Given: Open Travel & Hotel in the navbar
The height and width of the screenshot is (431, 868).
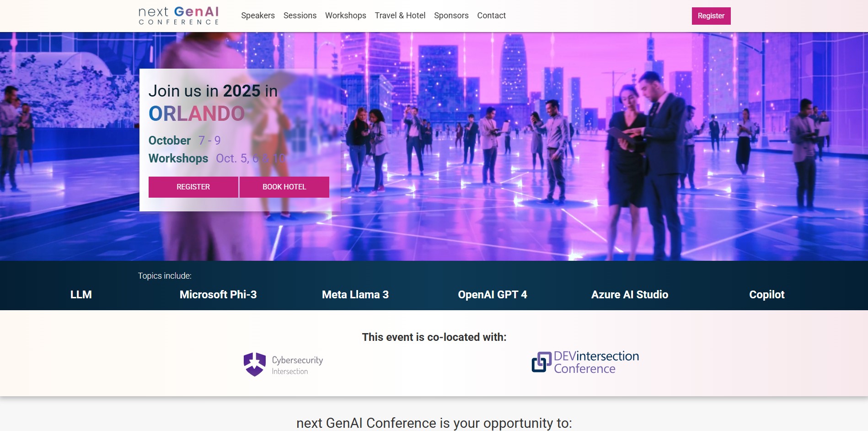Looking at the screenshot, I should coord(400,16).
